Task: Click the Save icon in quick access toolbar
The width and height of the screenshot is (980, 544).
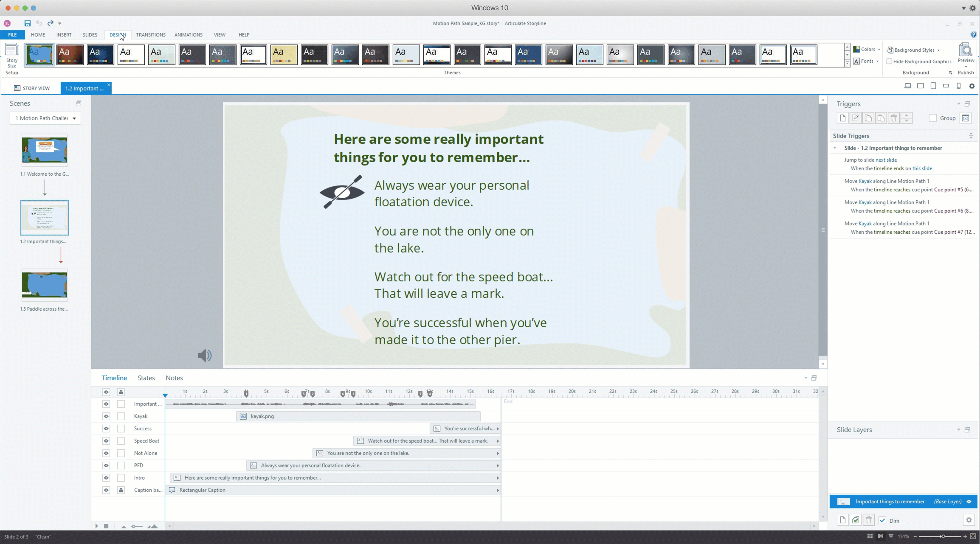Action: click(x=27, y=23)
